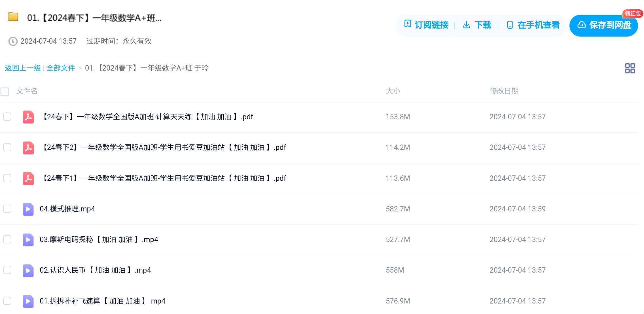Click the 保存到网盘 button
644x314 pixels.
pyautogui.click(x=604, y=25)
